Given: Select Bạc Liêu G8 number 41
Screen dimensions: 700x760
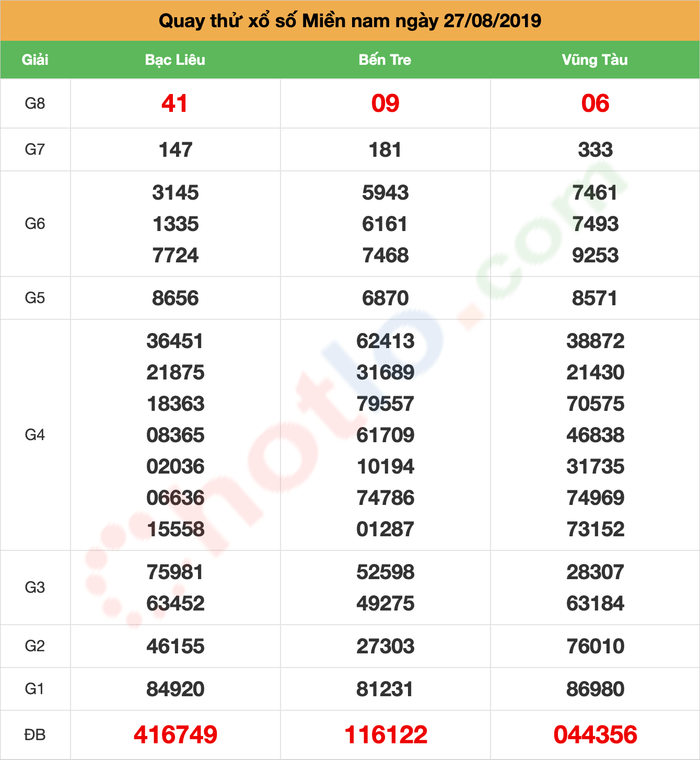Looking at the screenshot, I should [x=174, y=103].
